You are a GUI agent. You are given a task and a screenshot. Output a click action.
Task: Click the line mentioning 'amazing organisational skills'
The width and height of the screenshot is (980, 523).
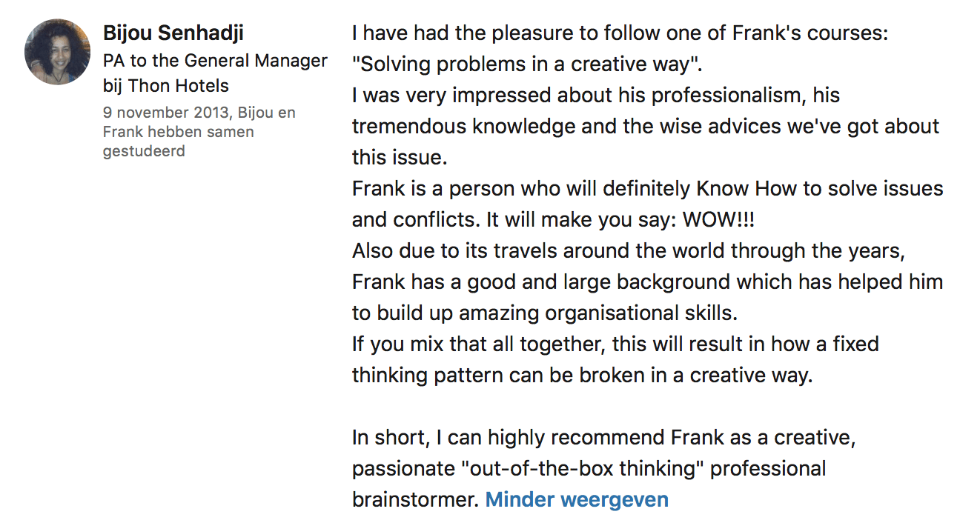coord(545,313)
